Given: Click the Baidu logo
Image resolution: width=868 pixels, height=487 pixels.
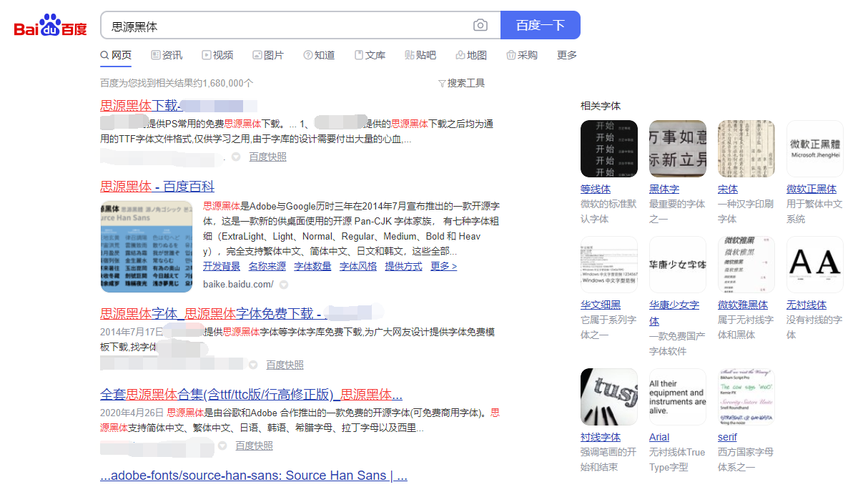Looking at the screenshot, I should [x=50, y=26].
